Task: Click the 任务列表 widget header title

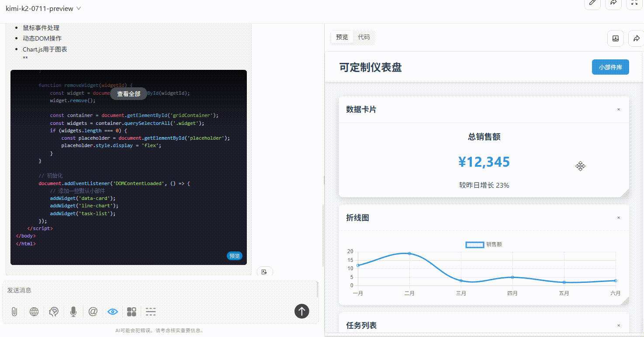Action: tap(361, 325)
